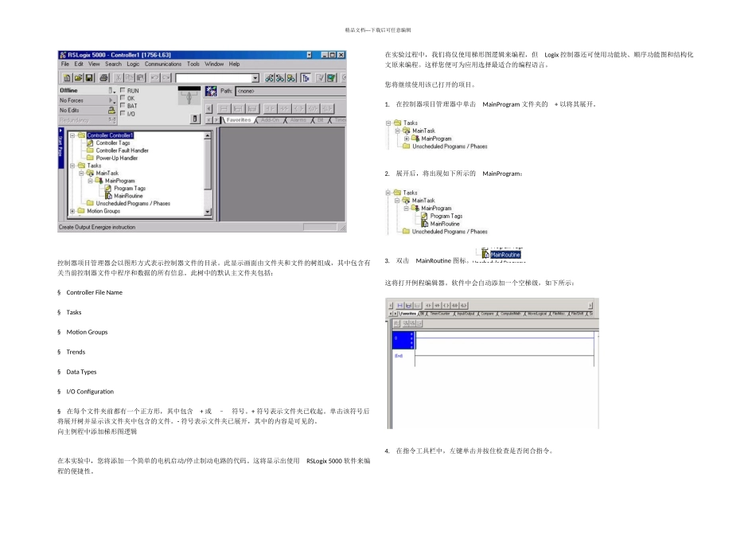
Task: Toggle the BAT indicator checkbox
Action: pos(123,105)
